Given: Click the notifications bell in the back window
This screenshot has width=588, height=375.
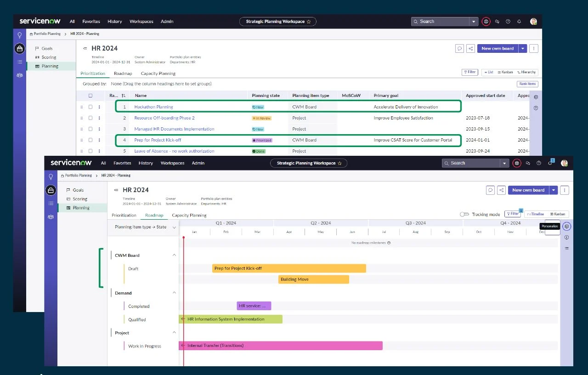Looking at the screenshot, I should coord(519,22).
